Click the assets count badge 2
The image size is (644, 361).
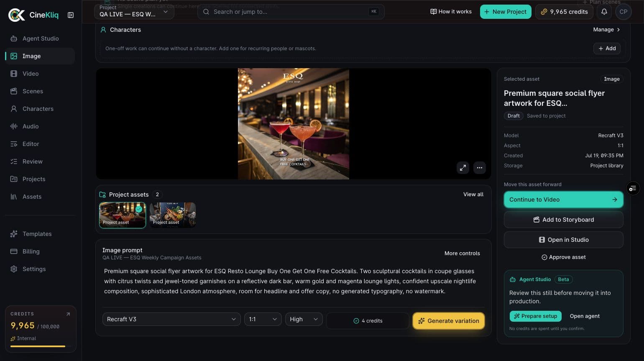coord(157,195)
